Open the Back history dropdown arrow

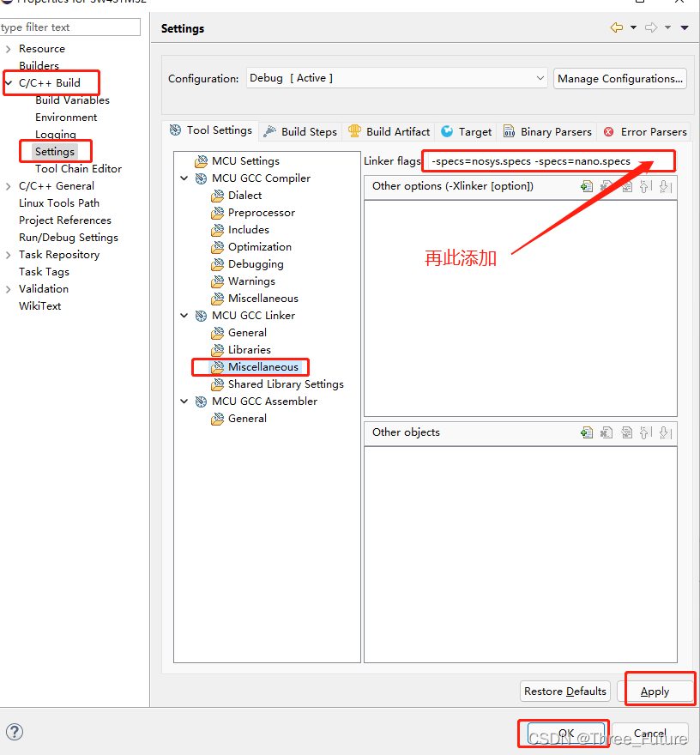pyautogui.click(x=634, y=28)
